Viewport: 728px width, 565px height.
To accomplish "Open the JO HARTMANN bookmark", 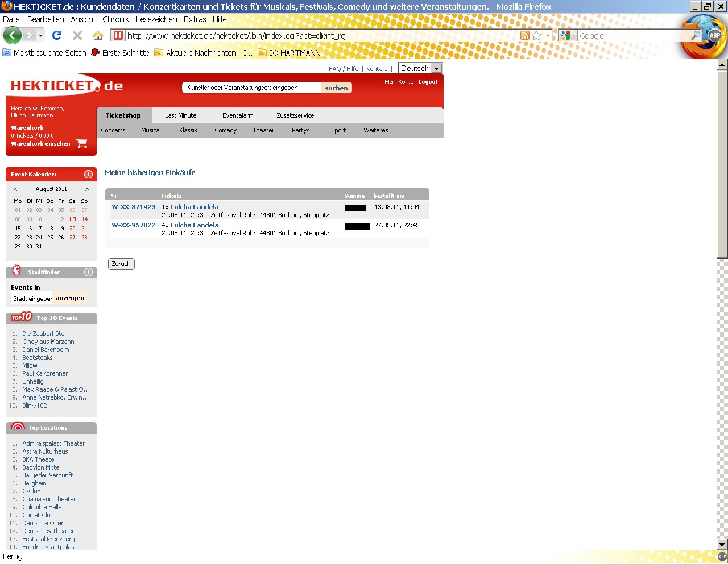I will pyautogui.click(x=289, y=53).
